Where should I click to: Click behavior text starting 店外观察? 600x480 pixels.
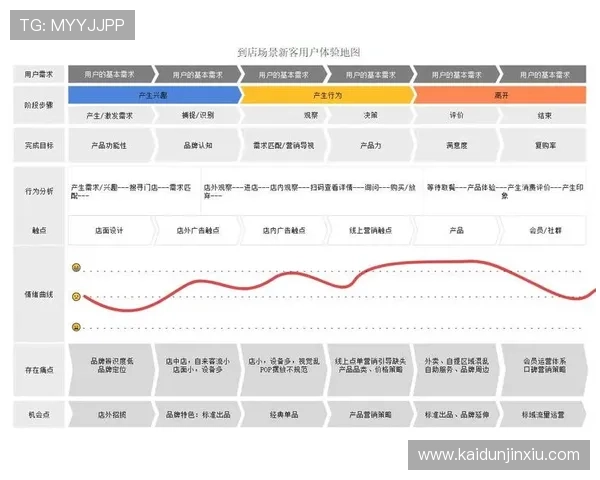(310, 191)
